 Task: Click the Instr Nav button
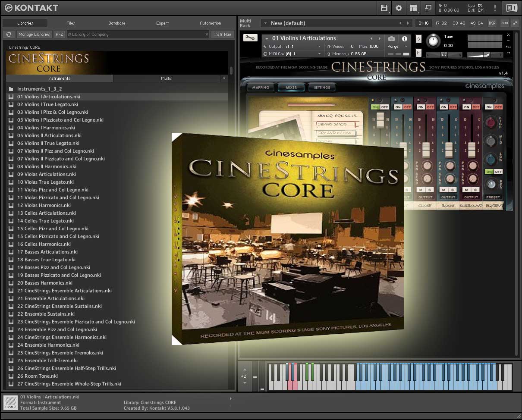click(x=223, y=34)
